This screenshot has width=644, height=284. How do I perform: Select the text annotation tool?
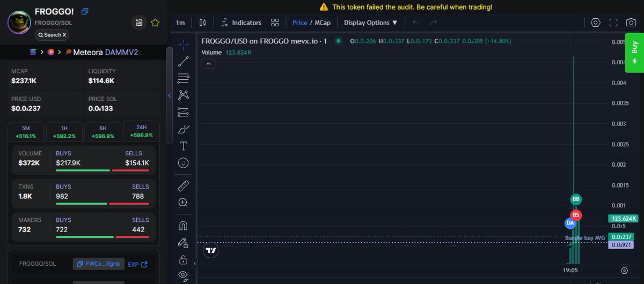[184, 146]
